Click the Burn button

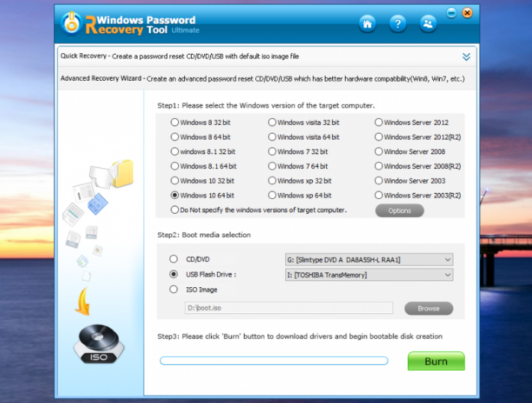pos(436,361)
